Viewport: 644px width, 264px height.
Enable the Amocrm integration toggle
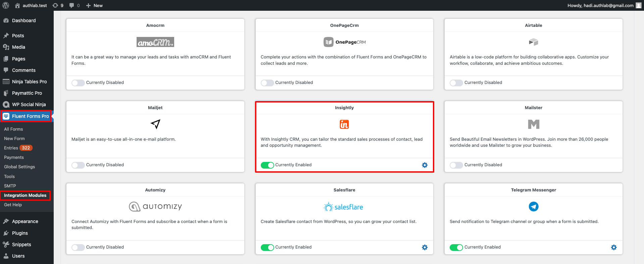78,83
